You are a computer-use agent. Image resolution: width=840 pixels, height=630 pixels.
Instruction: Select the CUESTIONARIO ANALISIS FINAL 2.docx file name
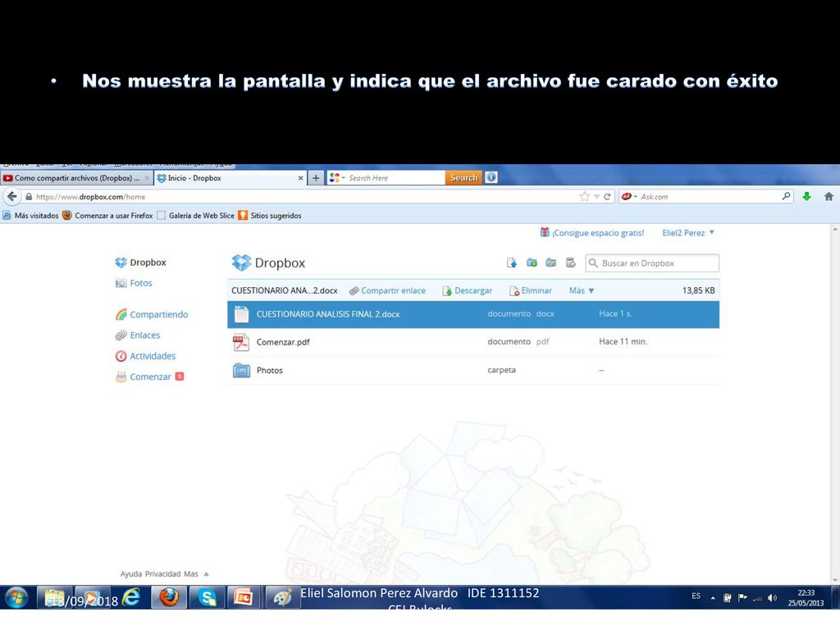pos(328,314)
